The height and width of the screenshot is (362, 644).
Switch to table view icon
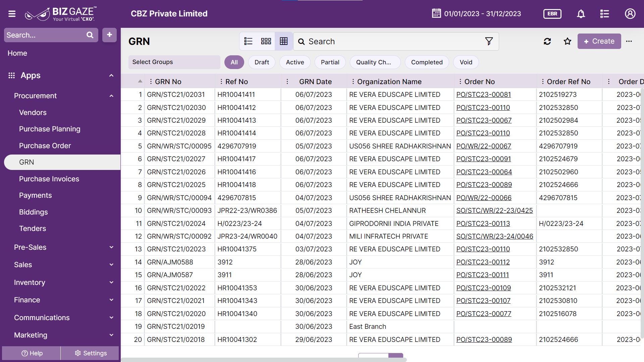[x=284, y=41]
